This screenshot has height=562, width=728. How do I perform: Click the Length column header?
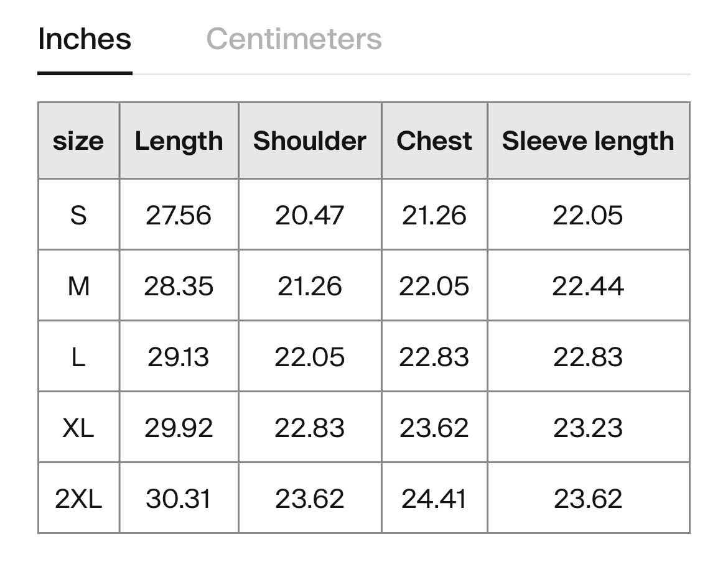[179, 141]
